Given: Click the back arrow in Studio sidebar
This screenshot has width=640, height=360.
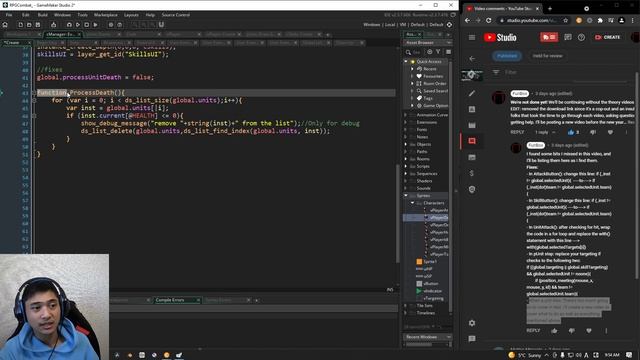Looking at the screenshot, I should click(x=472, y=59).
